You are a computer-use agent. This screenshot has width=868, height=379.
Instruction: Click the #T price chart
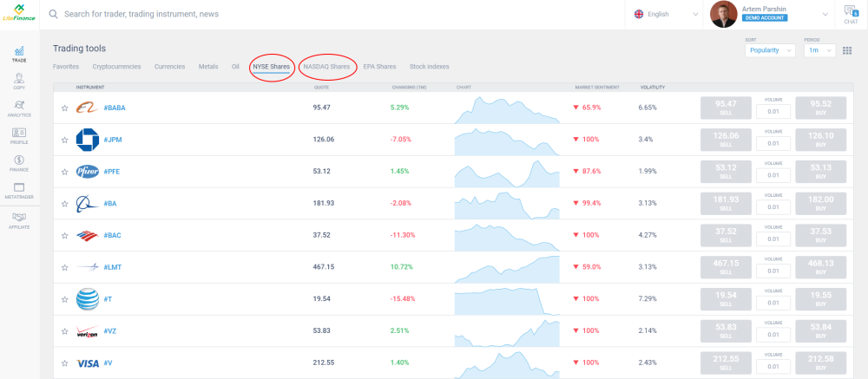(x=507, y=301)
